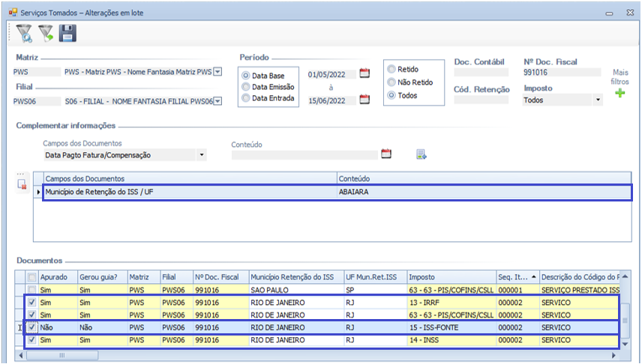
Task: Click the clear filter toolbar icon
Action: click(x=46, y=33)
